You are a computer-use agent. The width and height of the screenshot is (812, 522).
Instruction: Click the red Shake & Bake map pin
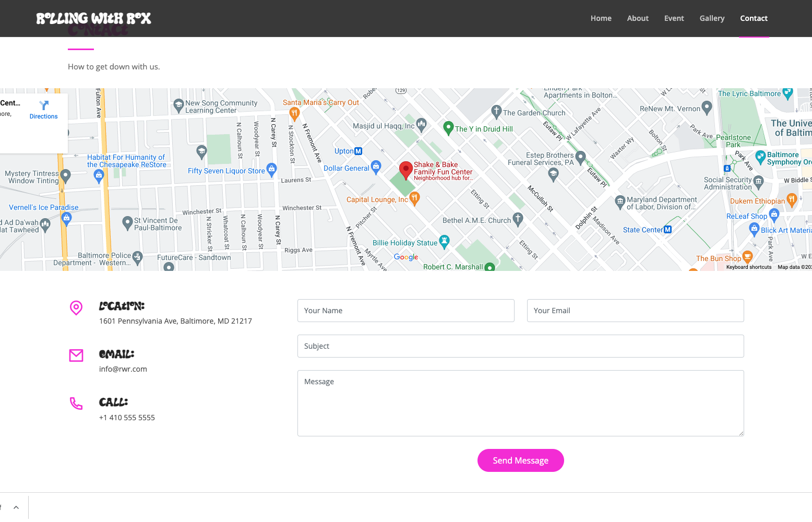point(405,170)
